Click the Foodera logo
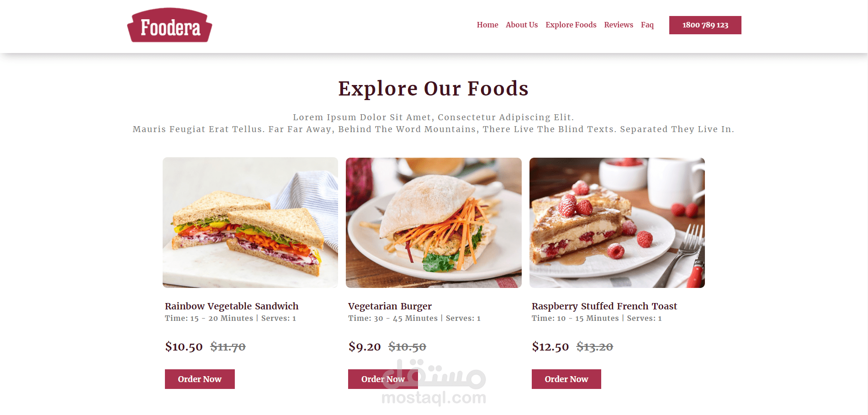Screen dimensions: 868x415 click(169, 25)
